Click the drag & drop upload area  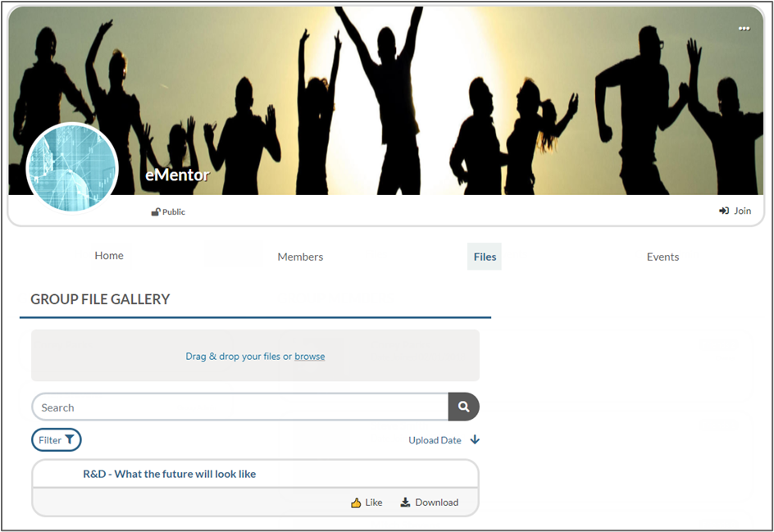[x=255, y=355]
